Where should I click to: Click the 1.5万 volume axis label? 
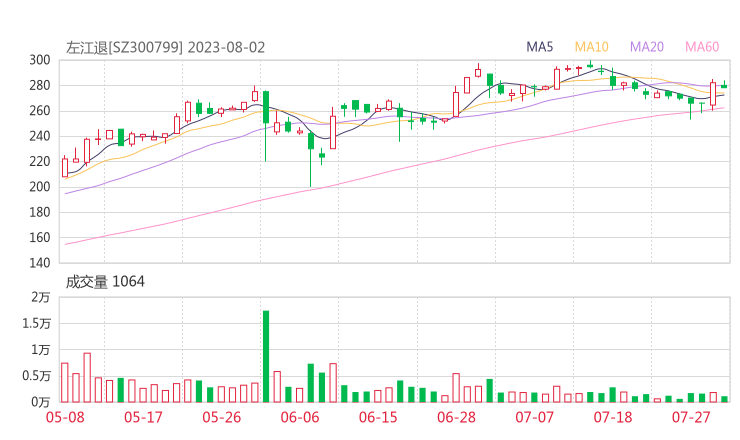36,324
